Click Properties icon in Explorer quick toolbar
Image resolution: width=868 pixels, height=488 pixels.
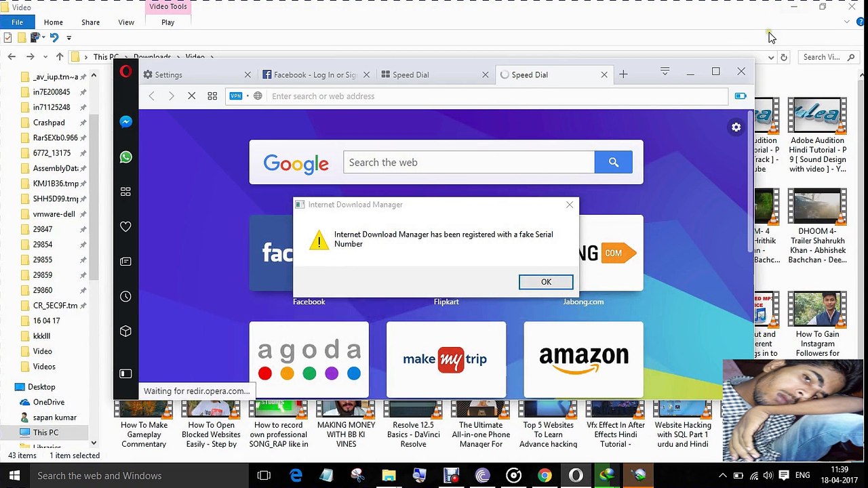pyautogui.click(x=7, y=38)
